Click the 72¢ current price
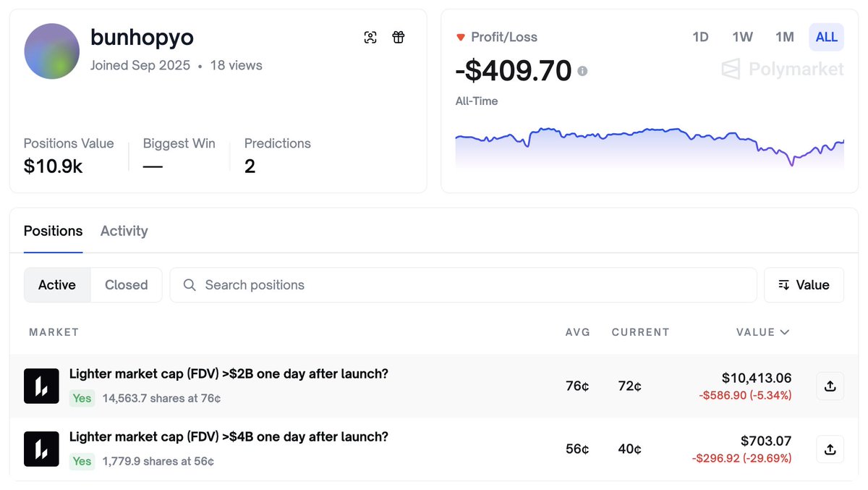868x490 pixels. pos(629,386)
